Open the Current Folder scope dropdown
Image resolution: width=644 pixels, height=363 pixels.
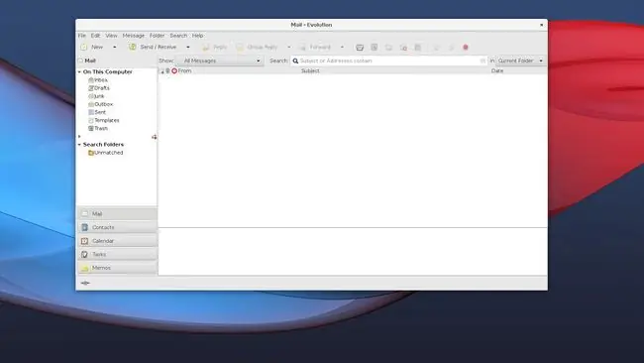tap(520, 60)
